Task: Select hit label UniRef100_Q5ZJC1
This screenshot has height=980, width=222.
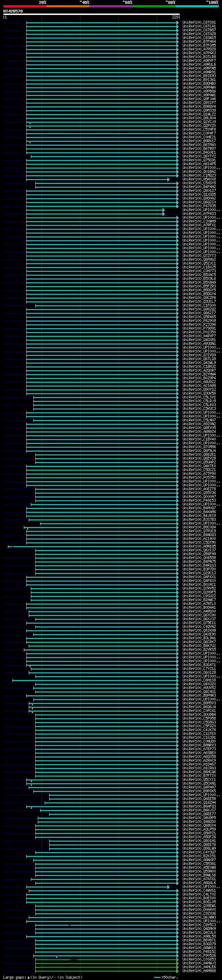Action: (199, 263)
